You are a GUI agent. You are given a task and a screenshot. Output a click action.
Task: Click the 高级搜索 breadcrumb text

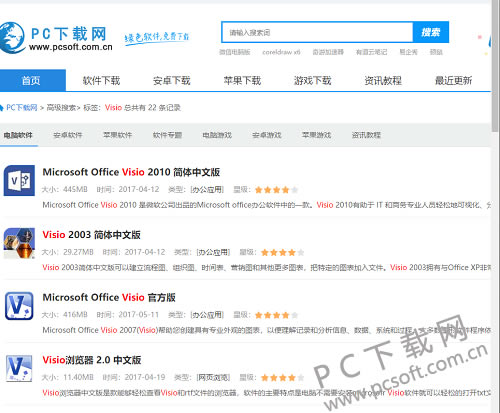click(61, 107)
